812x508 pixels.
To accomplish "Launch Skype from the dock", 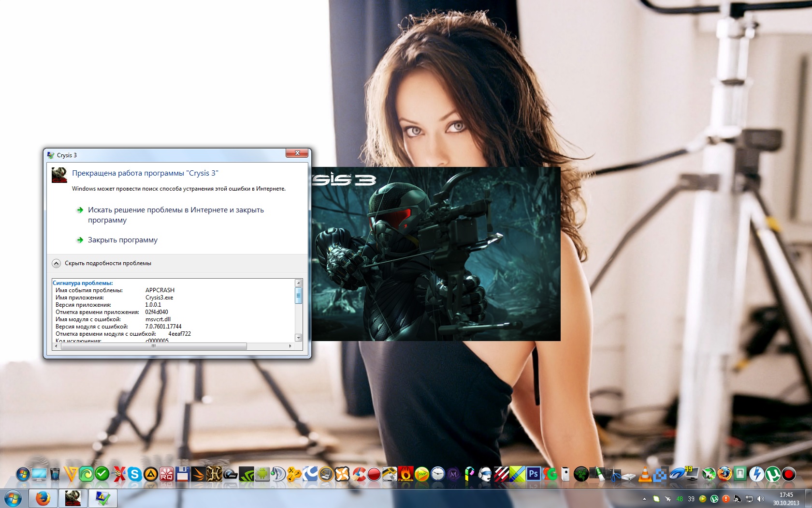I will click(135, 475).
